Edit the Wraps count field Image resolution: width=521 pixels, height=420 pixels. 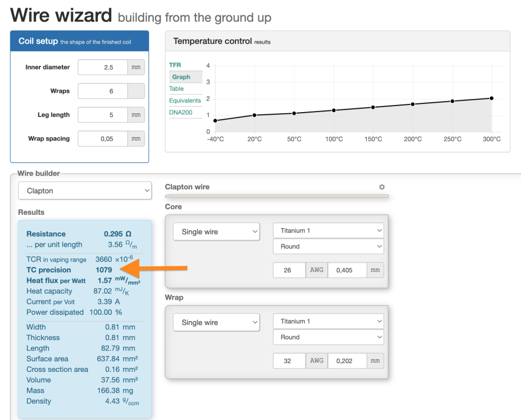tap(103, 91)
